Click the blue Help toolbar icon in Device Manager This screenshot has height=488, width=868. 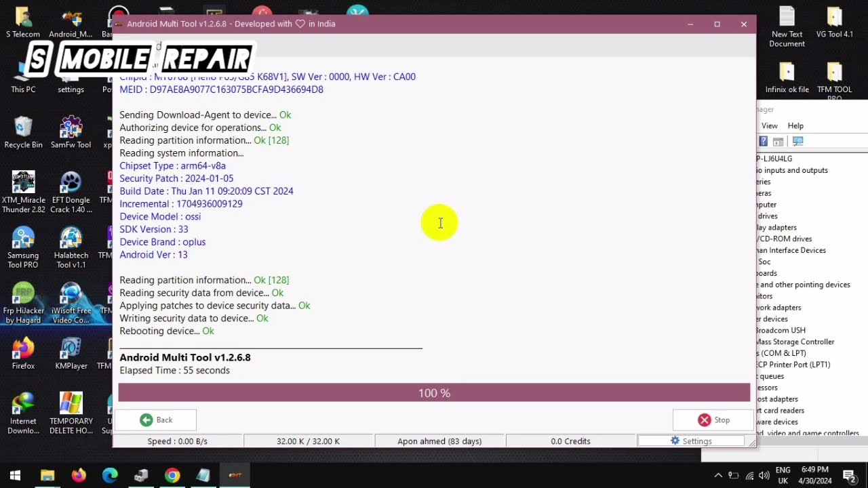pos(764,142)
